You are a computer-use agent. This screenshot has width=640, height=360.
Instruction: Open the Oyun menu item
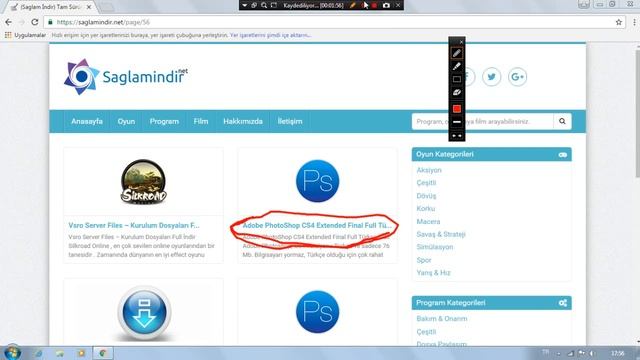tap(126, 121)
